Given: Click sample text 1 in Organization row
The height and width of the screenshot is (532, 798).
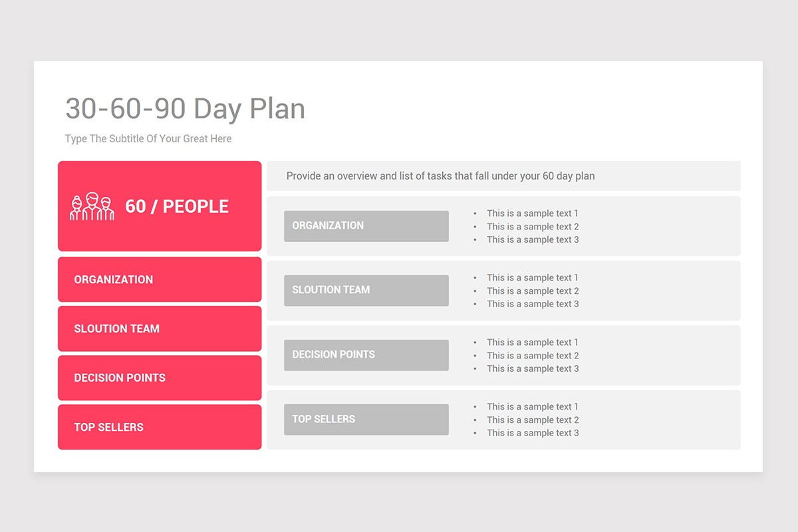Looking at the screenshot, I should 533,213.
